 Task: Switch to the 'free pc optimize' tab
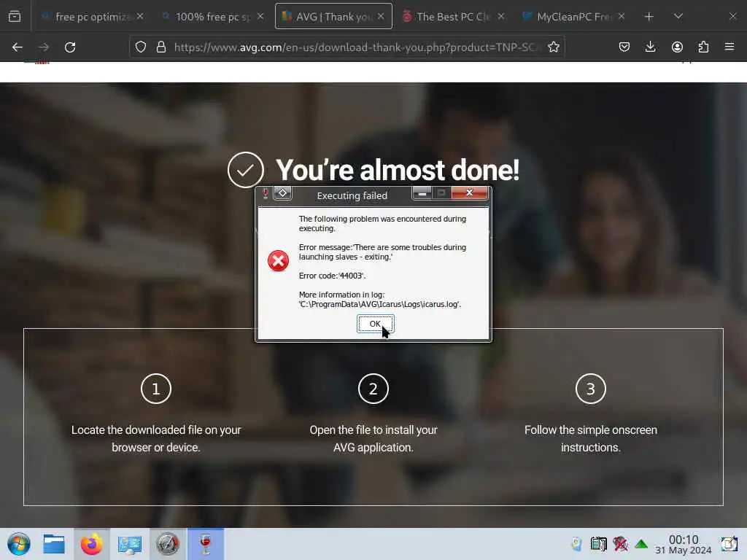point(93,17)
